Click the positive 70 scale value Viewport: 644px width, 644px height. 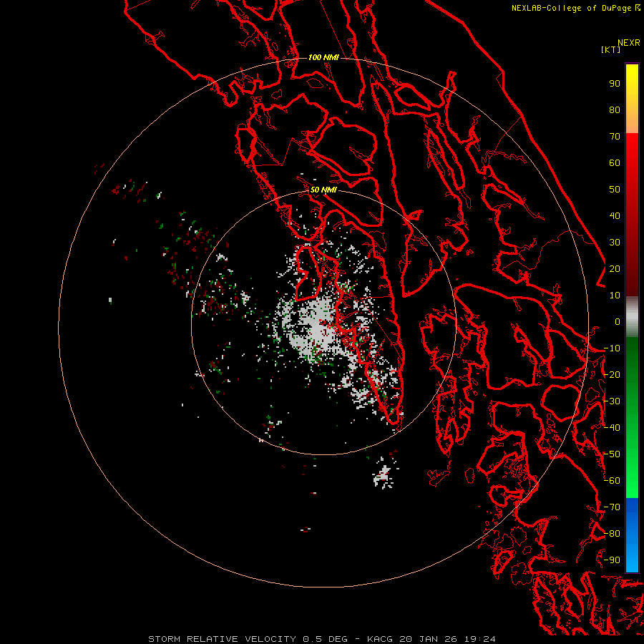(x=615, y=137)
